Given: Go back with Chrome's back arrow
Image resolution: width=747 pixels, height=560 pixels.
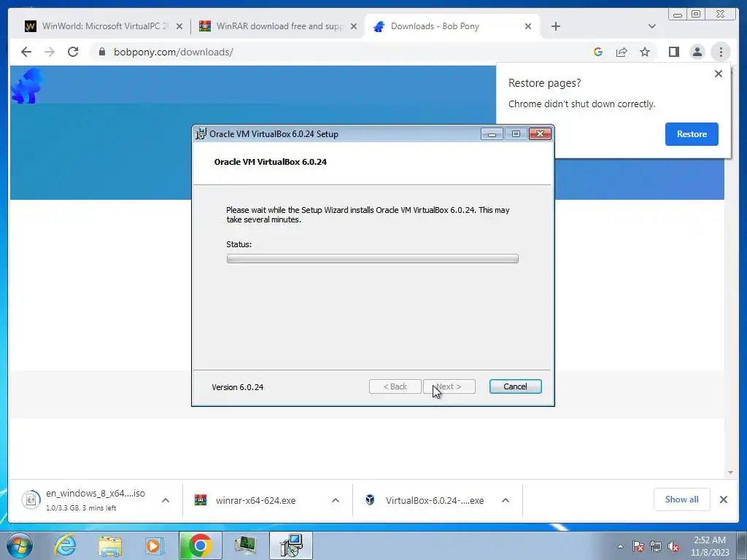Looking at the screenshot, I should pos(26,52).
